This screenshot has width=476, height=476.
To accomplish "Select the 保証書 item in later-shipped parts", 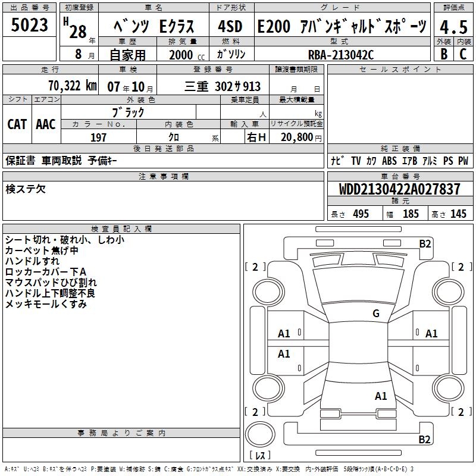I will 20,160.
